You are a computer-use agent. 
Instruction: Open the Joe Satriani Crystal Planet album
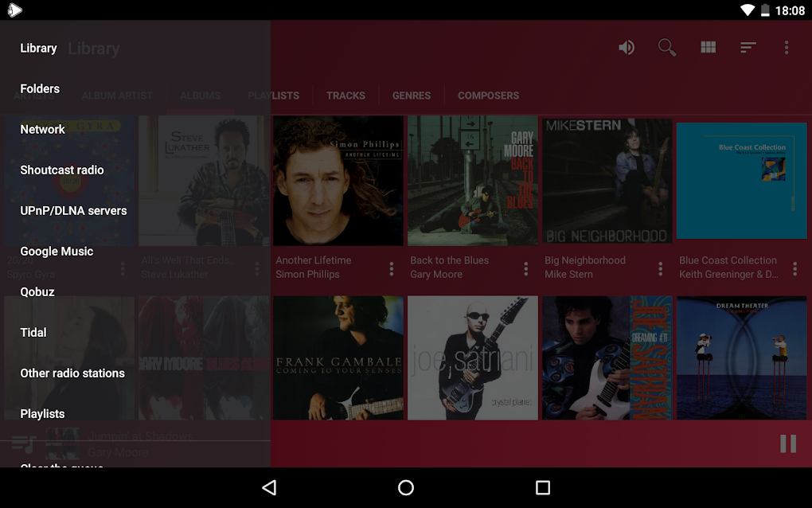[x=472, y=358]
